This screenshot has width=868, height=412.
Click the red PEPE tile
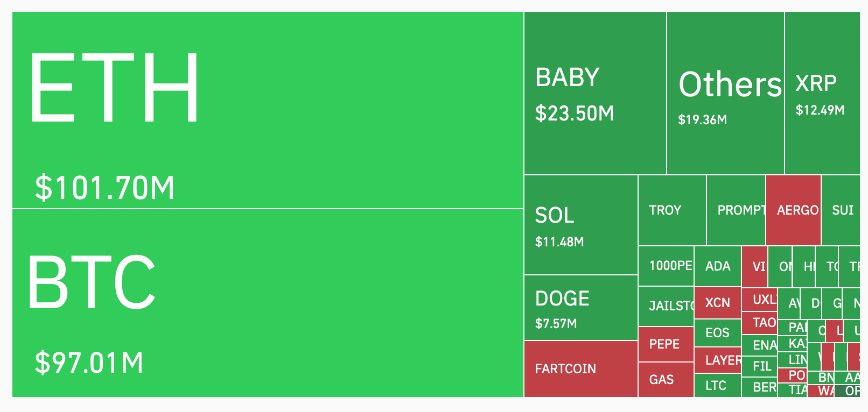coord(666,344)
